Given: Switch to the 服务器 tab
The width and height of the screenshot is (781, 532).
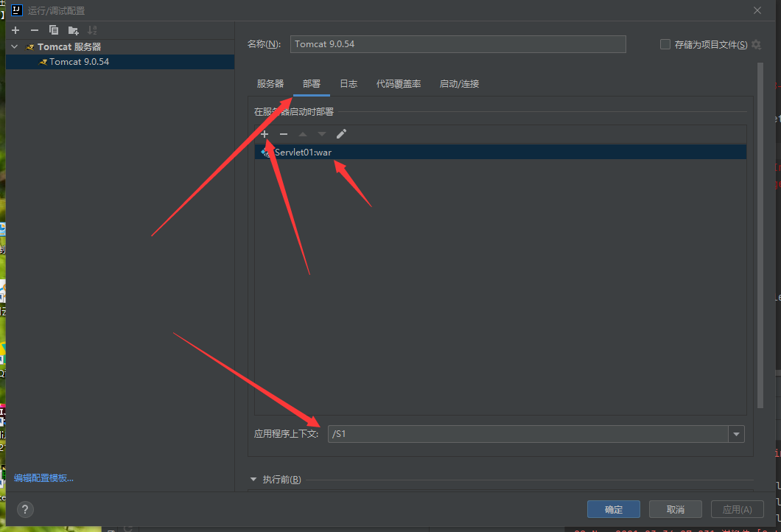Looking at the screenshot, I should pos(270,84).
